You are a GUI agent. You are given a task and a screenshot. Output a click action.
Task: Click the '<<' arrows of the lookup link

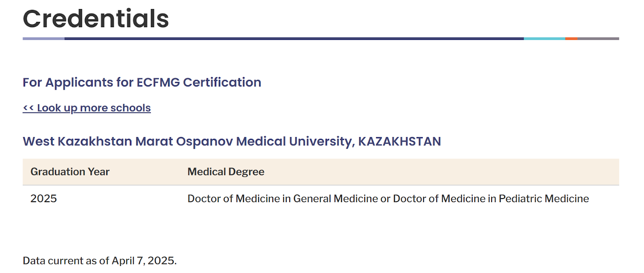[x=28, y=108]
